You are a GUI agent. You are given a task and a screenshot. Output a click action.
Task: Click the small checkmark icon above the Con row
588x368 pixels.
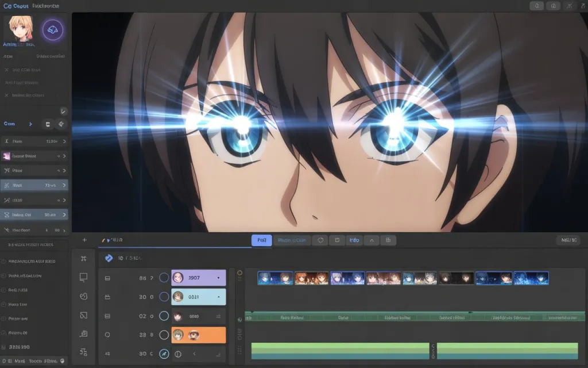(x=63, y=111)
